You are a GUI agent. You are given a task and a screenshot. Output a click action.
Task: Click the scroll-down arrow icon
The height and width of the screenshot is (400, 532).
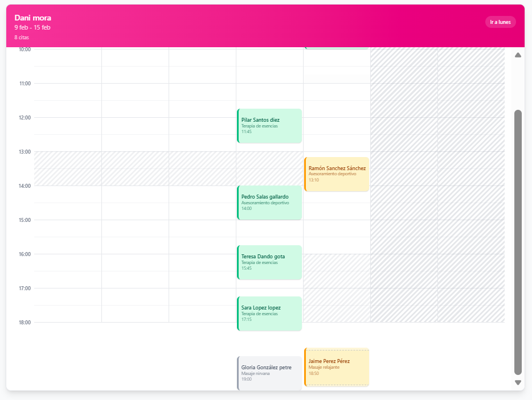click(x=518, y=382)
